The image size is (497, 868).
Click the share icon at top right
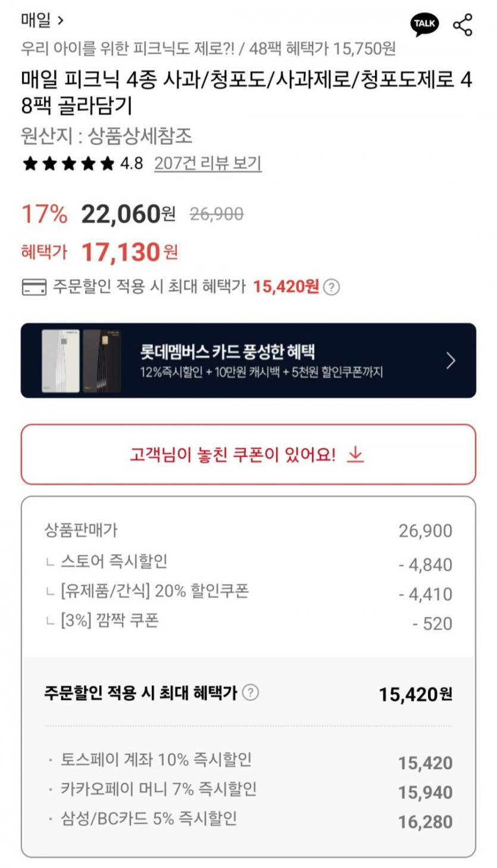(x=462, y=24)
